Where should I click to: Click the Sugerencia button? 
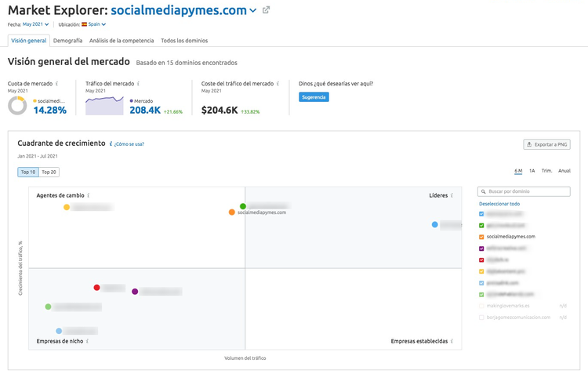pyautogui.click(x=314, y=97)
